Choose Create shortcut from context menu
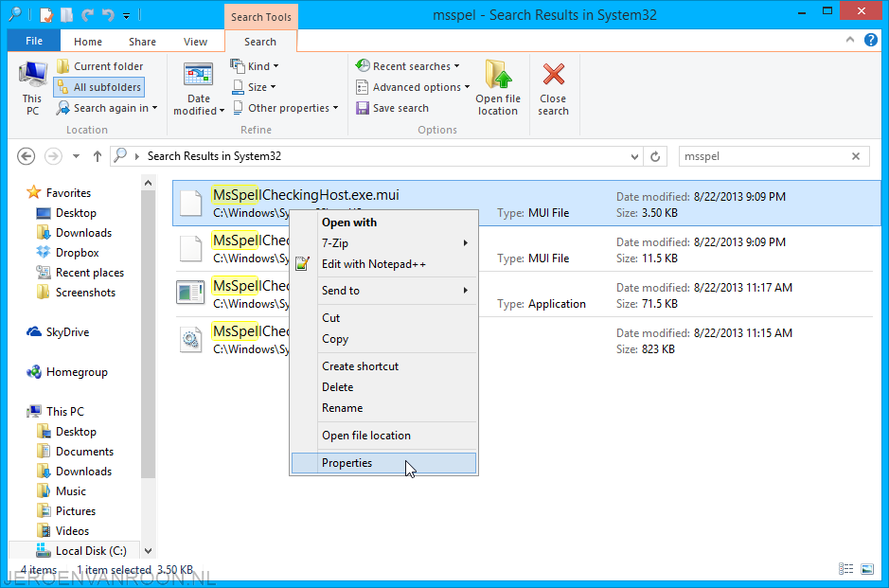The height and width of the screenshot is (588, 889). (x=383, y=366)
